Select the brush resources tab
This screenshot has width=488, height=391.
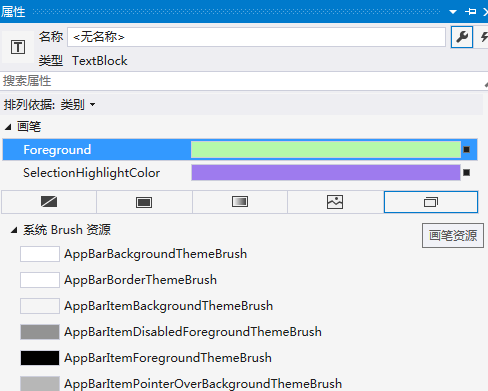tap(431, 202)
